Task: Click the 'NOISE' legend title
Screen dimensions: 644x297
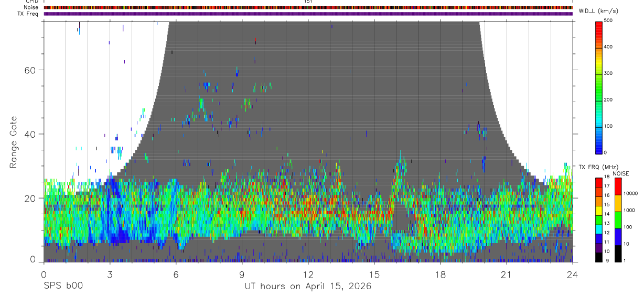Action: pos(621,173)
